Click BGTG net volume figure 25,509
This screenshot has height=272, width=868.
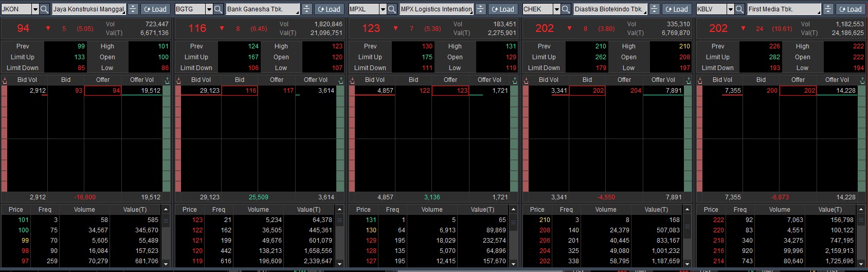point(259,197)
